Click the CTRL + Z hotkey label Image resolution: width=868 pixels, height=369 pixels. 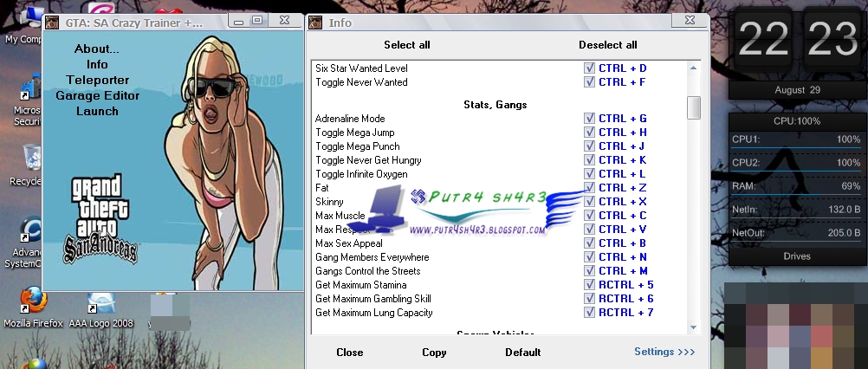click(x=623, y=188)
